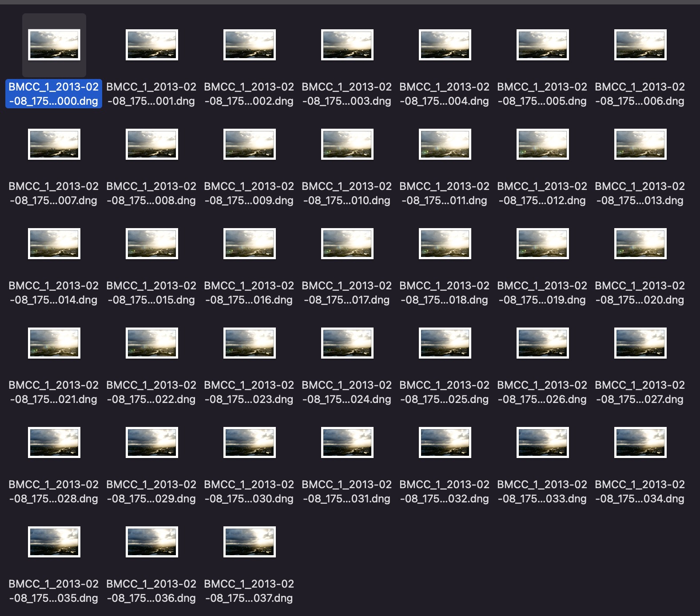The image size is (700, 616).
Task: Choose the image thumbnail ending 033.dng
Action: point(543,442)
